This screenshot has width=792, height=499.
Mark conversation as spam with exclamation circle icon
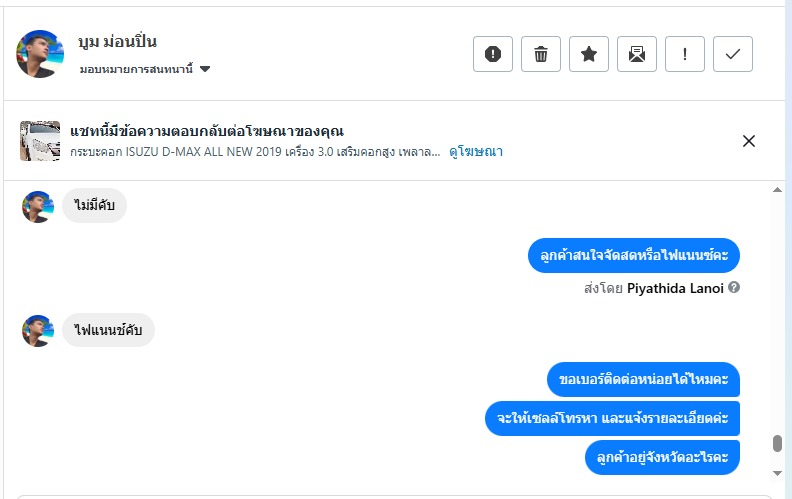click(x=492, y=54)
